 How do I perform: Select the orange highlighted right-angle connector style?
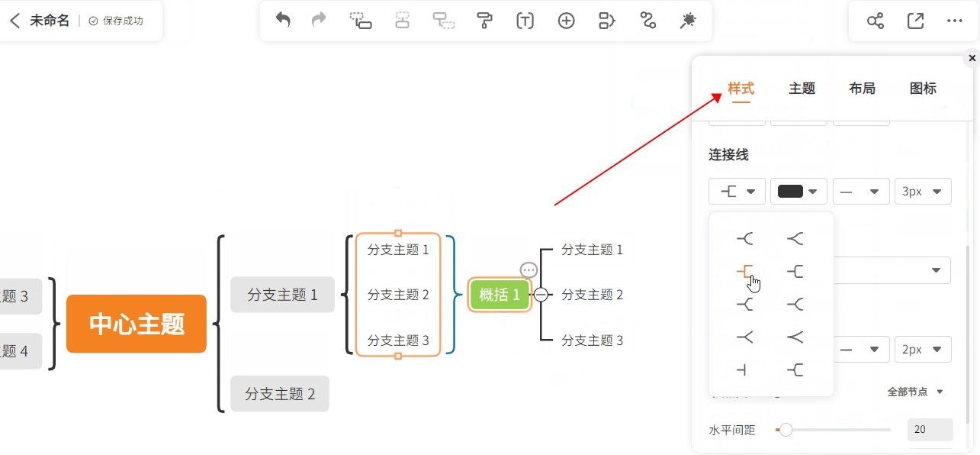745,271
